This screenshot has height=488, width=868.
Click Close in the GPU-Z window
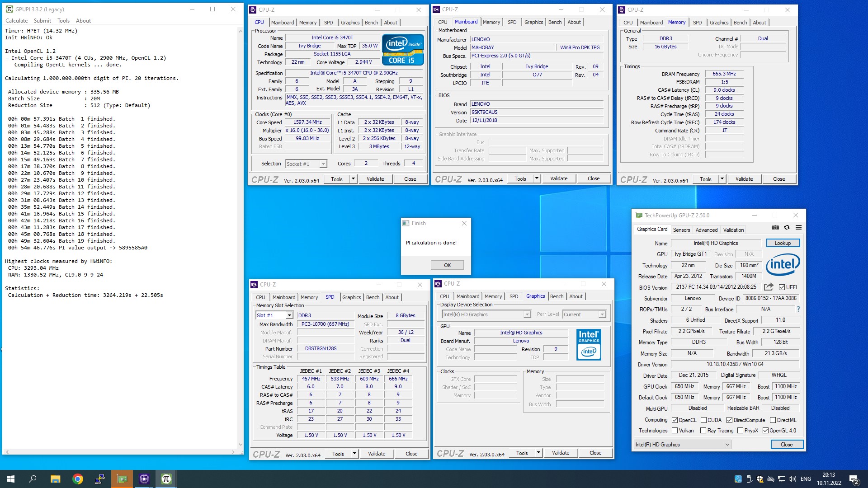coord(787,445)
